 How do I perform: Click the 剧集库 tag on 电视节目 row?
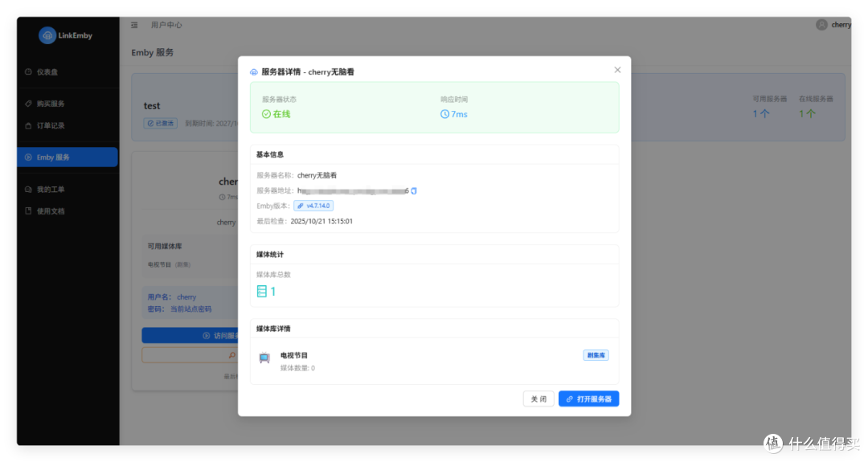[596, 355]
